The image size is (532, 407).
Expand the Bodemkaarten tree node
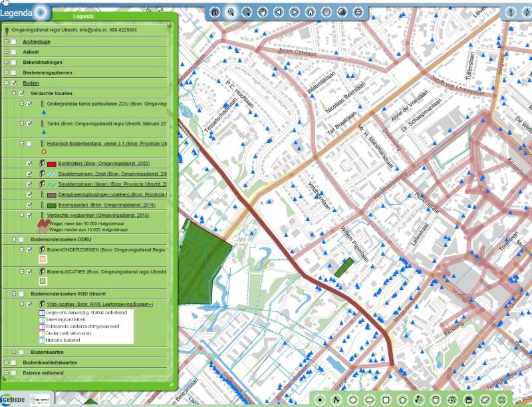[14, 352]
